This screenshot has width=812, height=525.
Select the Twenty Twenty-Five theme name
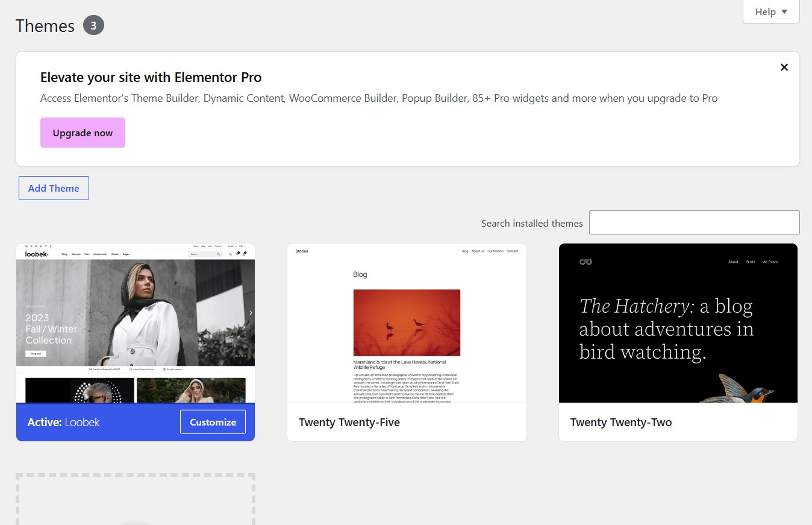point(349,423)
